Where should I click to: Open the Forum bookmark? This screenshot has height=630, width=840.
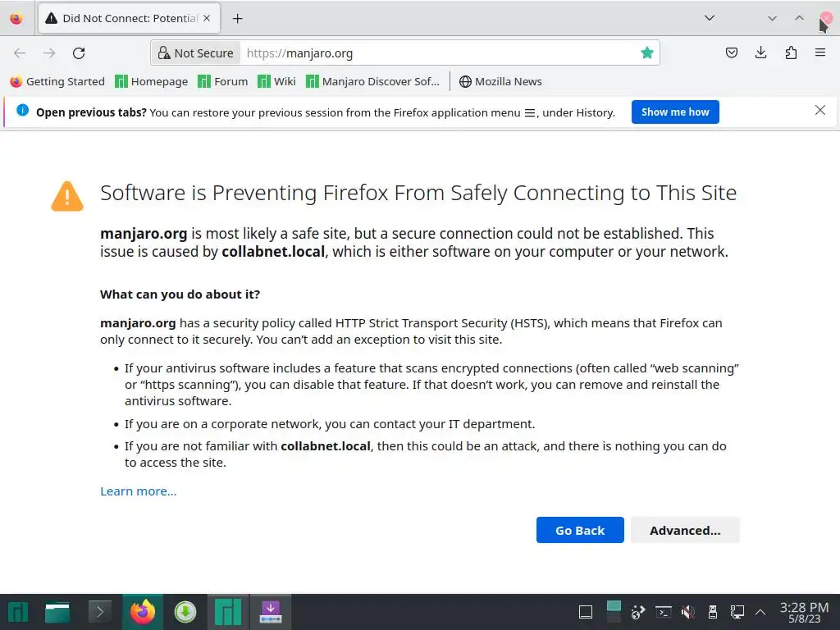(x=222, y=81)
